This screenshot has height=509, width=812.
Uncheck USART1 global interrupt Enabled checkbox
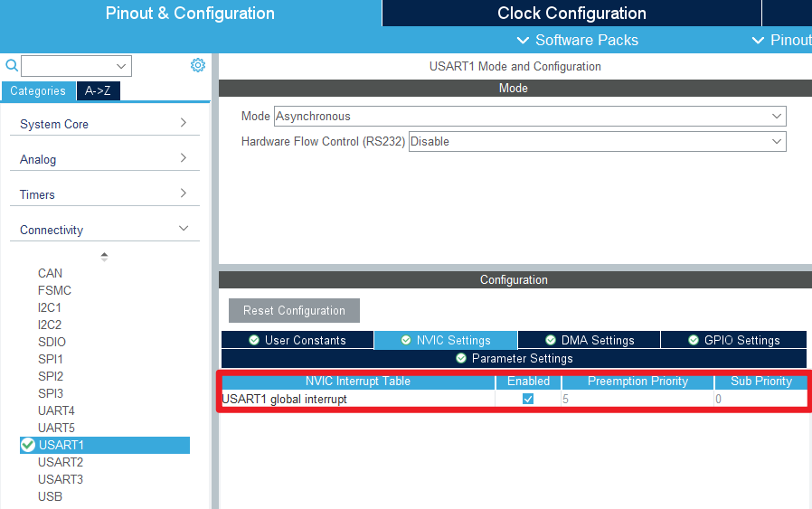[x=528, y=399]
